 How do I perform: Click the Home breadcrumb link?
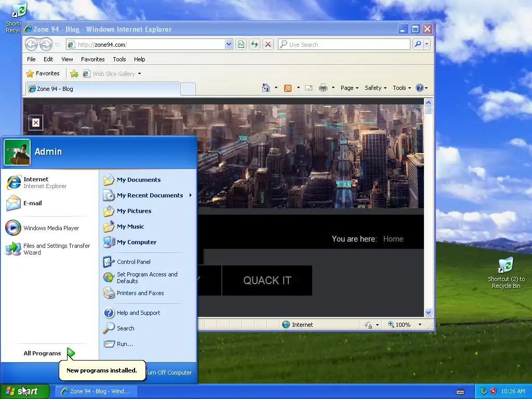click(x=393, y=239)
